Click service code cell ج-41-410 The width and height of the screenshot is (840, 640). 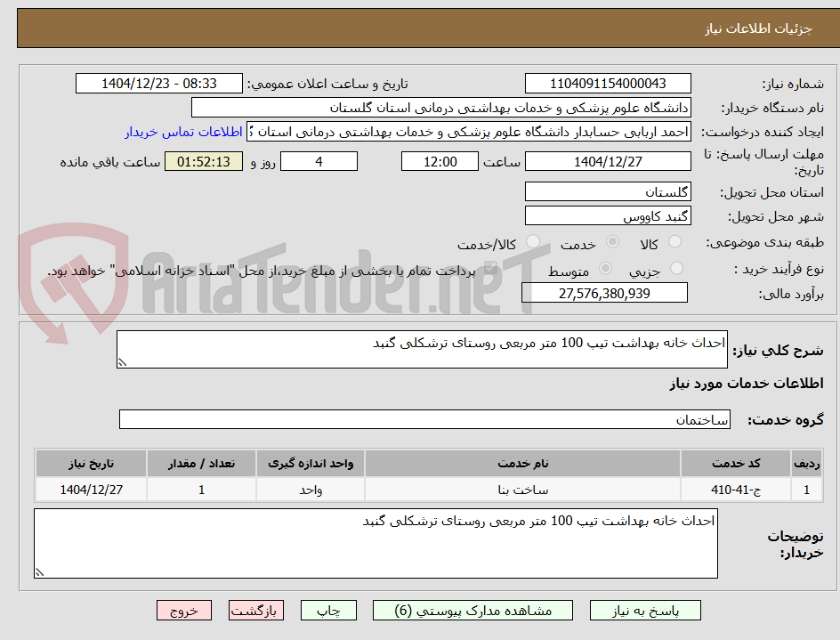[736, 490]
